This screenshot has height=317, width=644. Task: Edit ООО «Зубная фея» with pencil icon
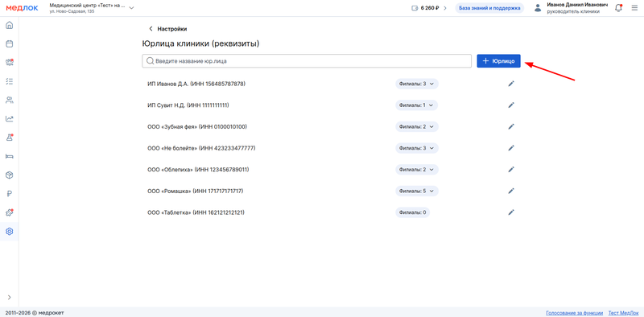[511, 126]
